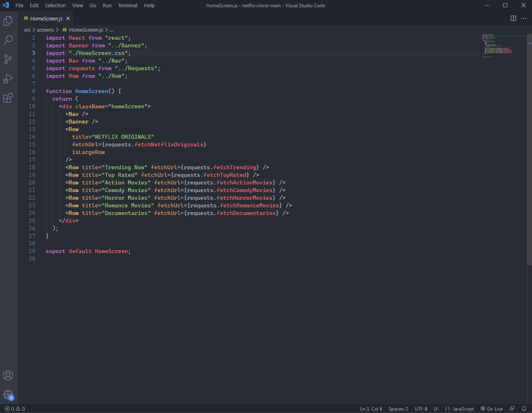Open the notifications bell
Screen dimensions: 532x413
point(524,409)
